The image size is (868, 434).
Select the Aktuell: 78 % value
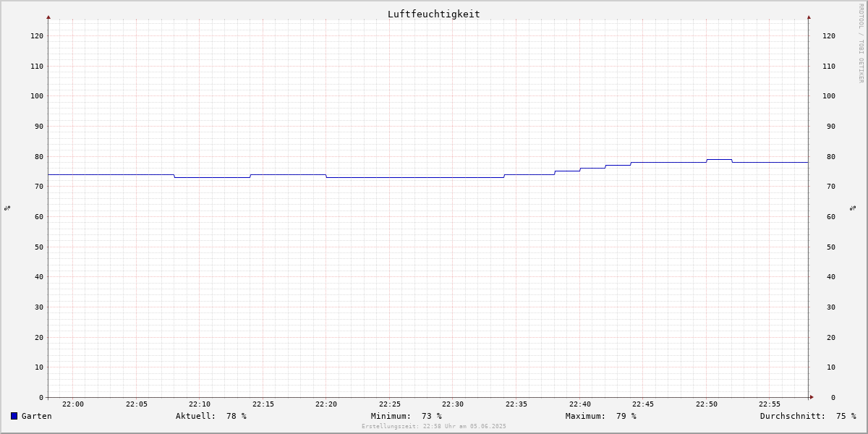pos(211,416)
